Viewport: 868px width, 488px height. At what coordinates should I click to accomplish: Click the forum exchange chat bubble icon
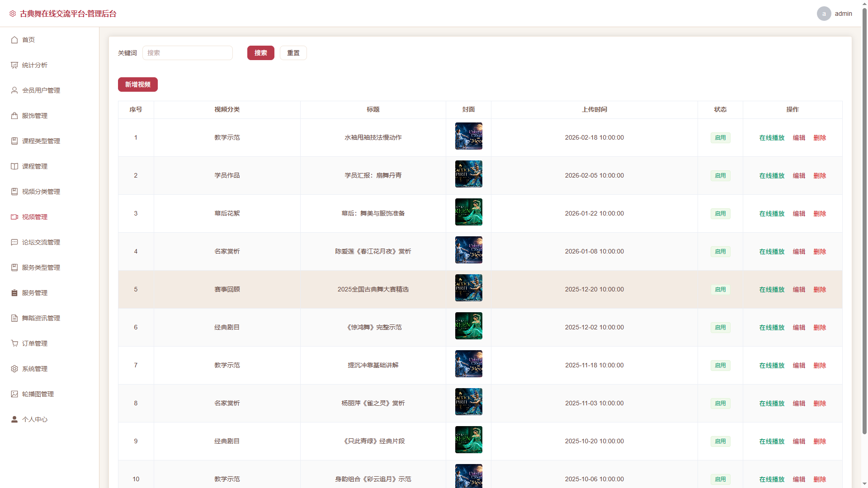(14, 242)
